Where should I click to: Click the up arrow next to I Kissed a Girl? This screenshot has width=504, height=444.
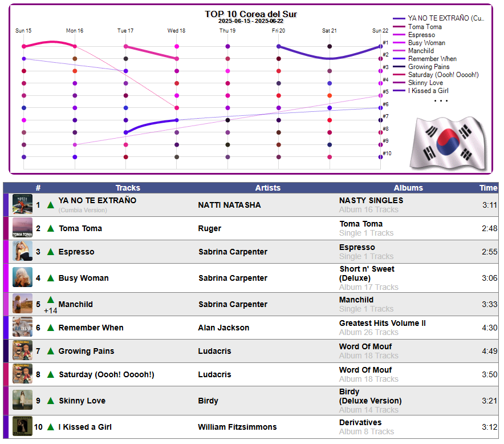pos(51,427)
